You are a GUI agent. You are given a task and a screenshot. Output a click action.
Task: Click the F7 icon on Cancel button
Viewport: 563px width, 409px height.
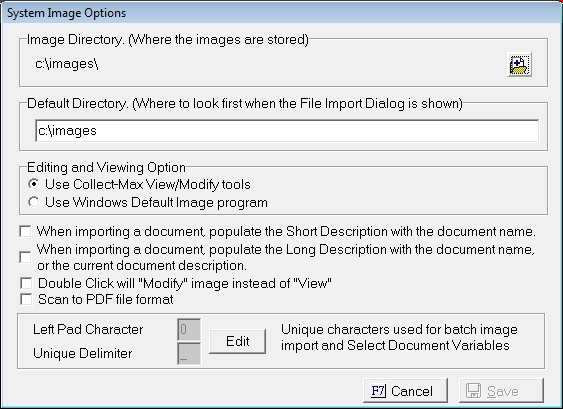[x=378, y=391]
